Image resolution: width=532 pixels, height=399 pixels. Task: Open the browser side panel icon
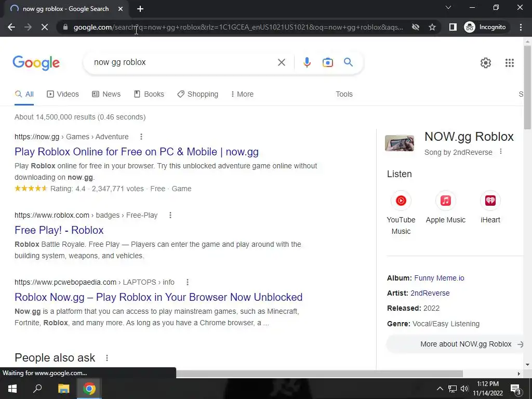pyautogui.click(x=453, y=27)
